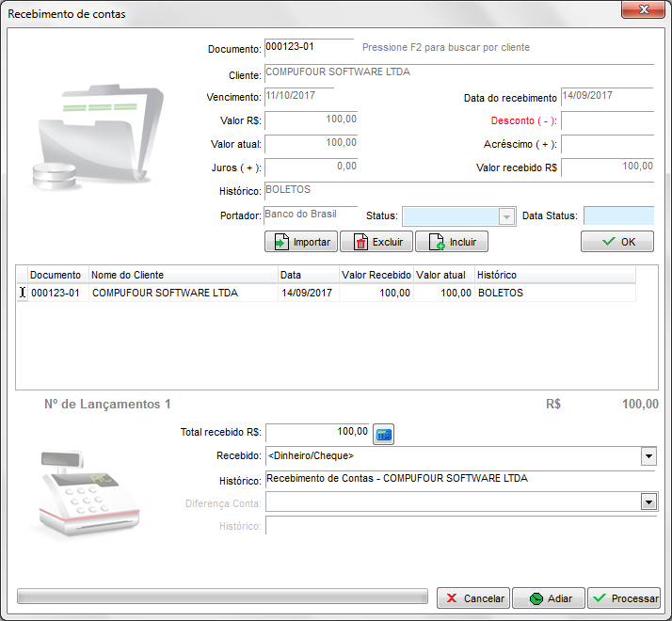Click Processar to process the payment

(624, 598)
